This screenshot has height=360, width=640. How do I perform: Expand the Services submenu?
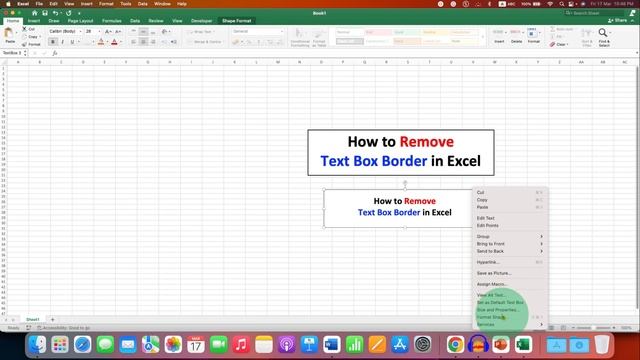pyautogui.click(x=541, y=324)
